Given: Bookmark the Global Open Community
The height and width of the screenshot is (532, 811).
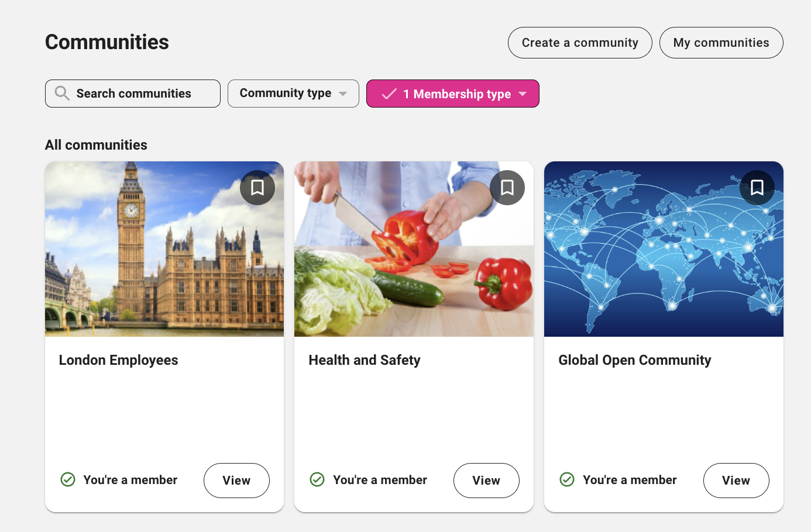Looking at the screenshot, I should coord(757,188).
